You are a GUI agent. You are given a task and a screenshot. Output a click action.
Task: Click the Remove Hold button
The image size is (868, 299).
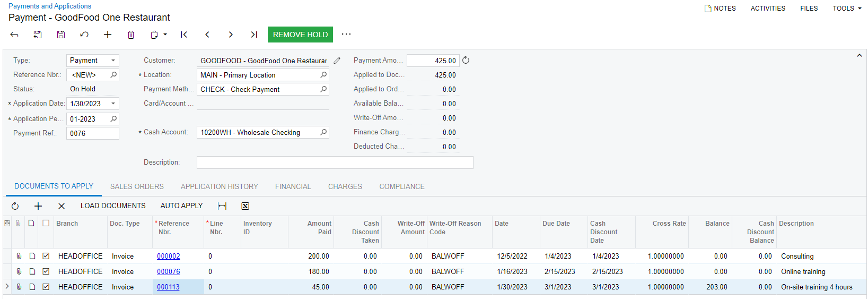point(300,35)
